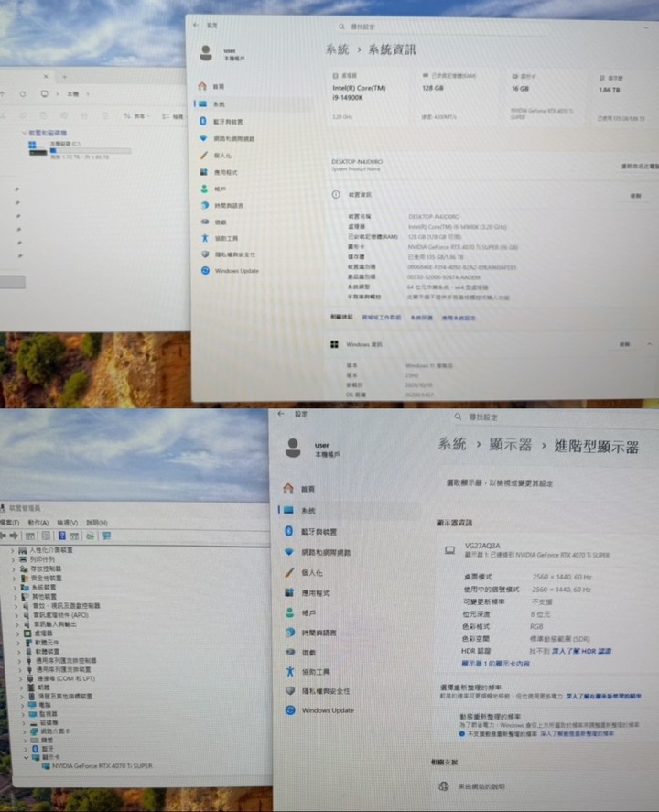This screenshot has width=659, height=812.
Task: Open Accessibility in System Info settings sidebar
Action: click(x=220, y=238)
